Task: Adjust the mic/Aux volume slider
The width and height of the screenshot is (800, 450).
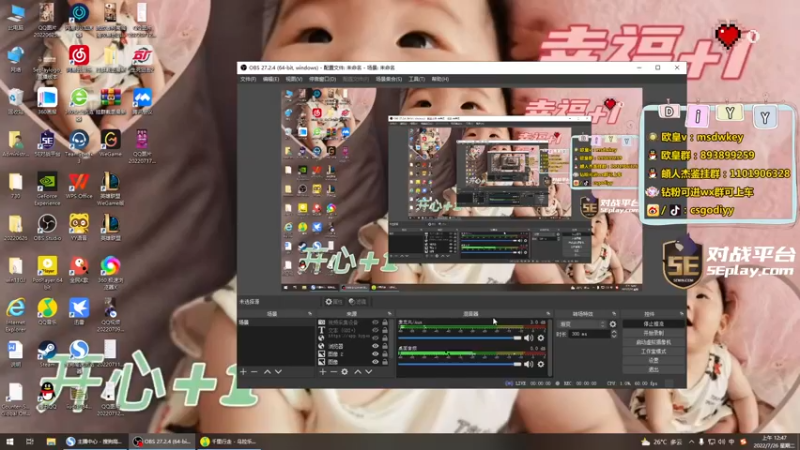Action: pyautogui.click(x=460, y=338)
